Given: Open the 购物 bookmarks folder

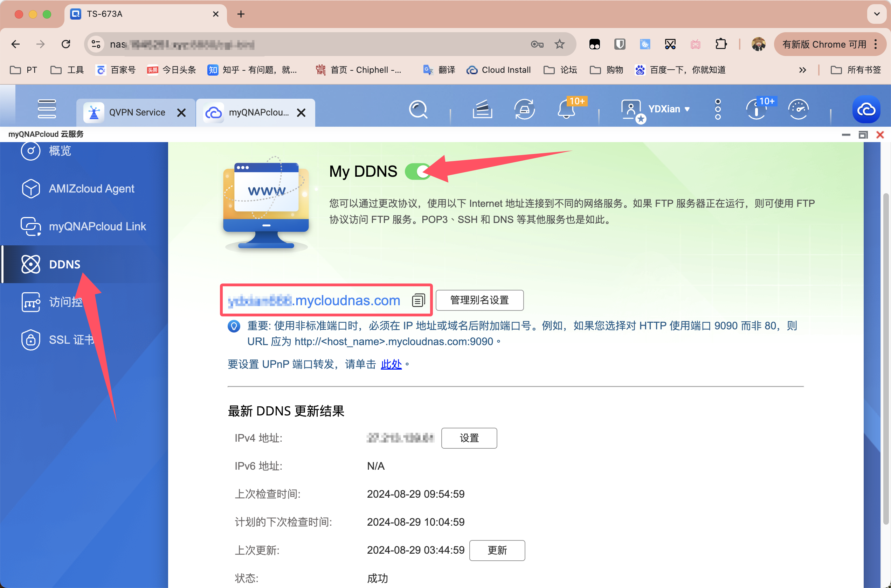Looking at the screenshot, I should point(607,70).
